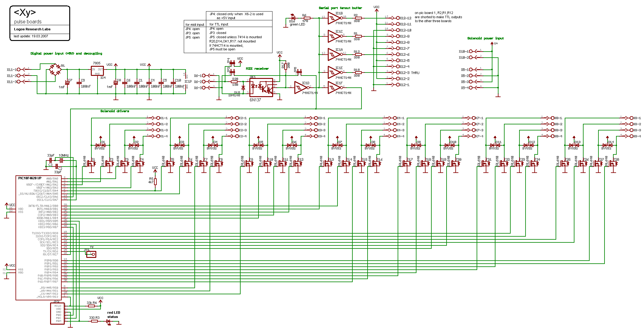
Task: Click the R20 150 ohm resistor
Action: click(x=234, y=82)
